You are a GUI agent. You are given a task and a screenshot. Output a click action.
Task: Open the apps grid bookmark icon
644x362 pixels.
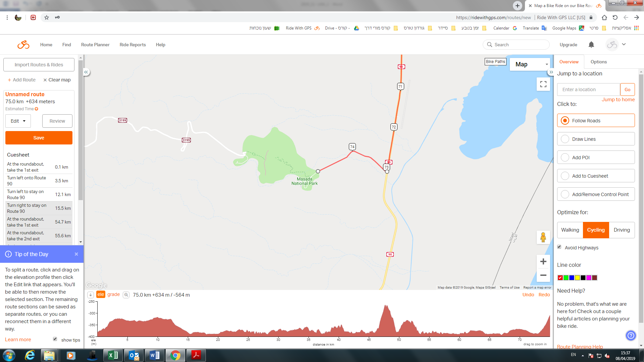(x=637, y=28)
